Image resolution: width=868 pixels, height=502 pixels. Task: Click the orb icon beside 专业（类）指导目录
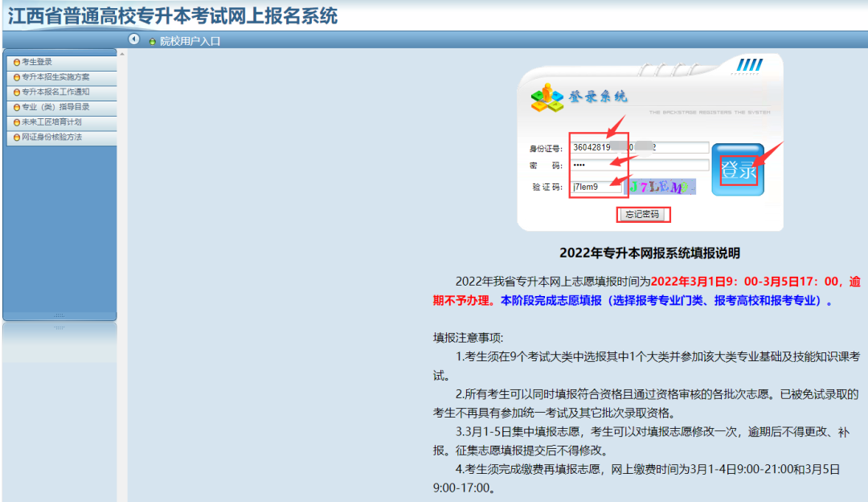pyautogui.click(x=17, y=107)
